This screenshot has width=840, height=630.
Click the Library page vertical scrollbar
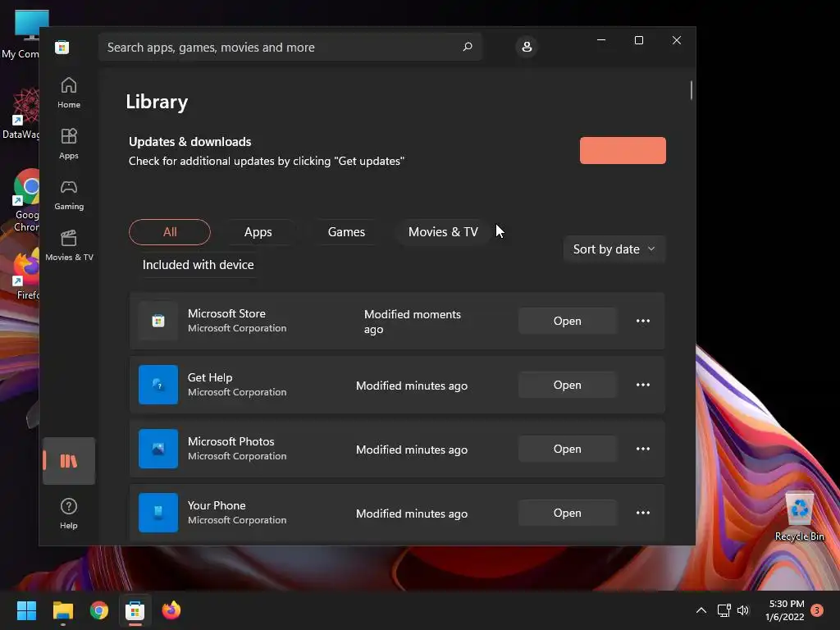[x=691, y=90]
